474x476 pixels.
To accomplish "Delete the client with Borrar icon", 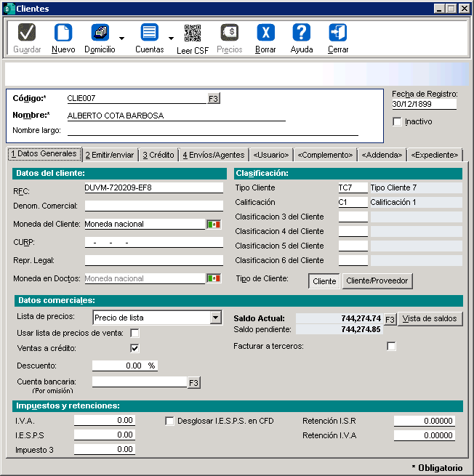I will click(x=265, y=32).
